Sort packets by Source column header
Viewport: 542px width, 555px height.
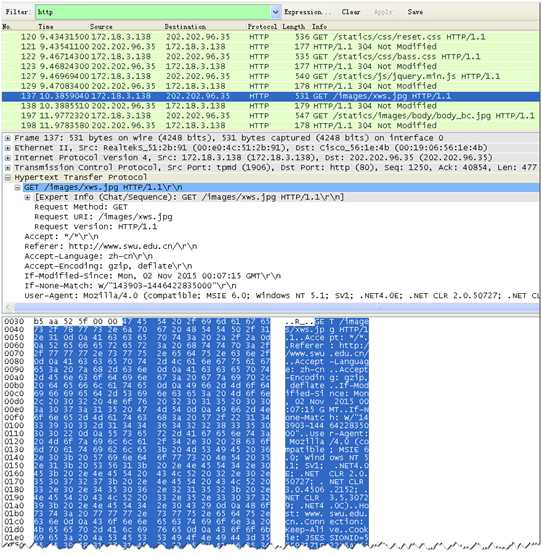coord(101,27)
